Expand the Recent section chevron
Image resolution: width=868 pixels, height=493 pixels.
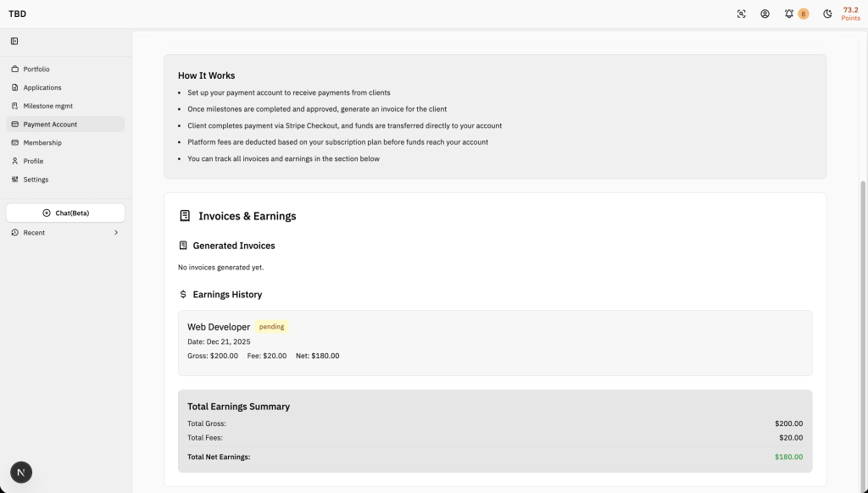pos(116,233)
